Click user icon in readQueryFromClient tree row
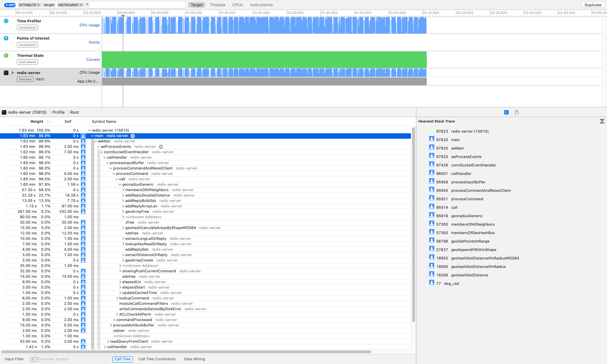This screenshot has height=364, width=607. (83, 342)
